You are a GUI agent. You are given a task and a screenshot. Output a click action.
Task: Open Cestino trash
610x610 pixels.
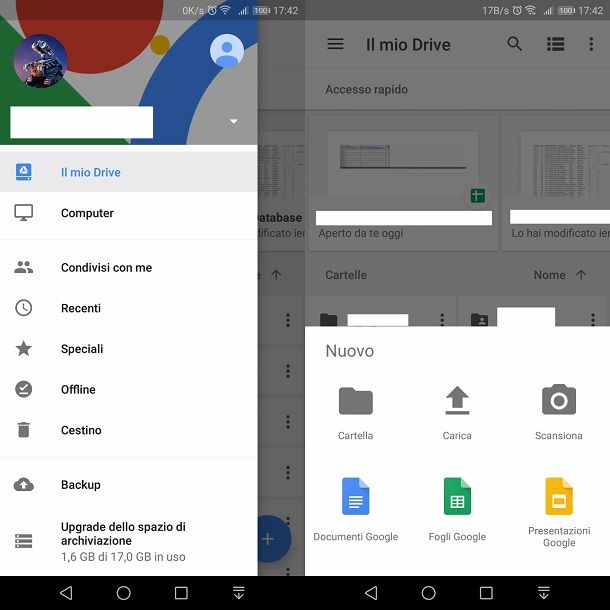(x=128, y=430)
